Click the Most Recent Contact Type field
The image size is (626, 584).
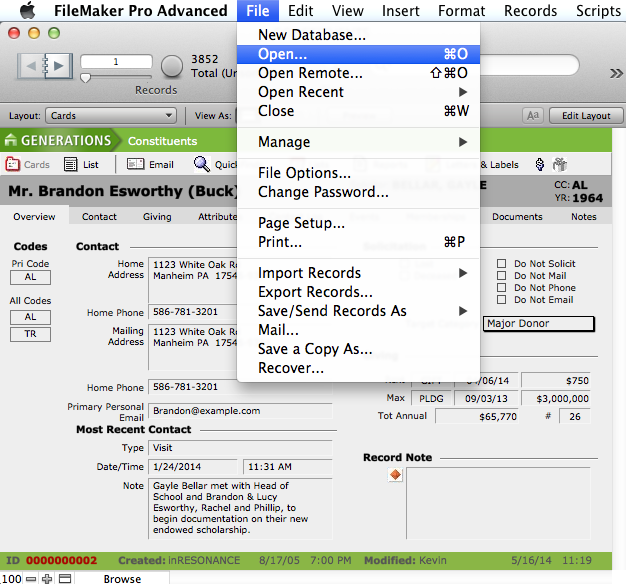[x=240, y=447]
